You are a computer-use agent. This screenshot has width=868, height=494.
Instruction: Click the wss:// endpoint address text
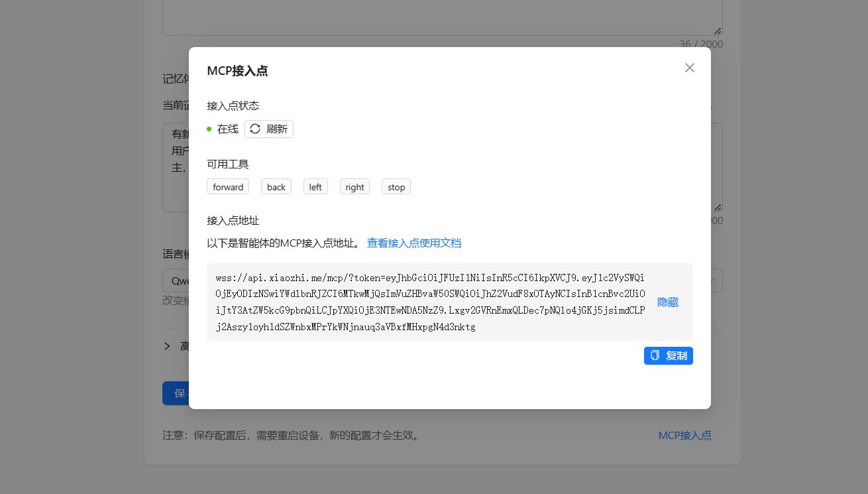(430, 302)
